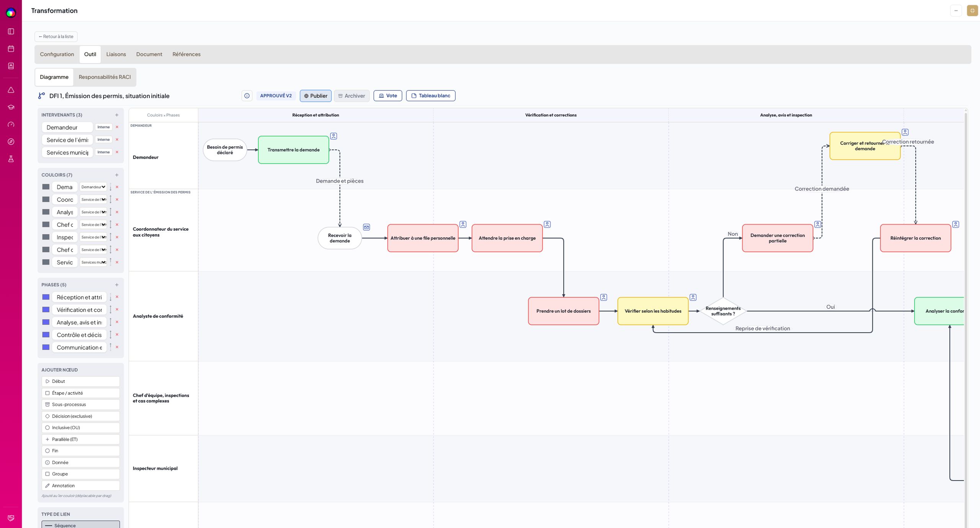This screenshot has width=980, height=528.
Task: Open the calendar icon in the left sidebar
Action: (x=11, y=49)
